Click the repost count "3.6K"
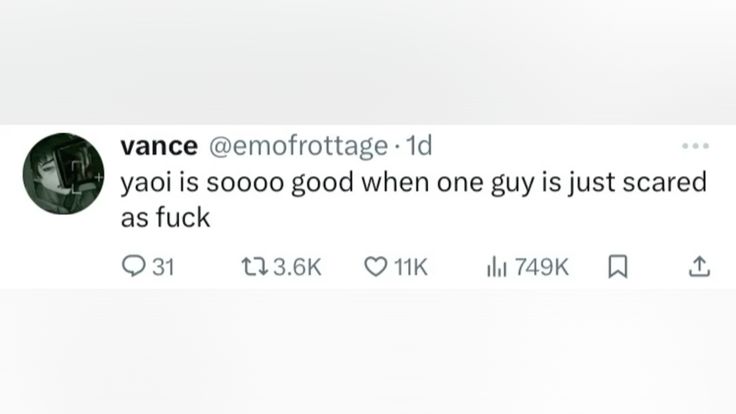The width and height of the screenshot is (736, 414). [296, 267]
